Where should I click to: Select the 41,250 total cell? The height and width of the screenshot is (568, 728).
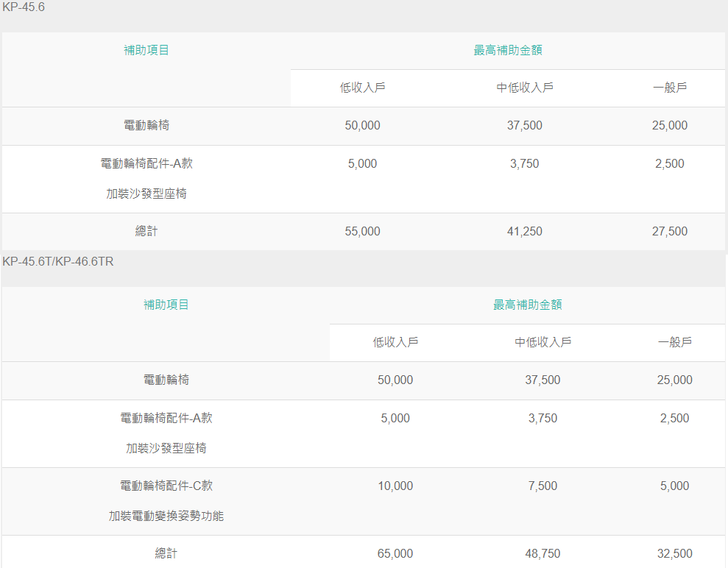tap(525, 231)
